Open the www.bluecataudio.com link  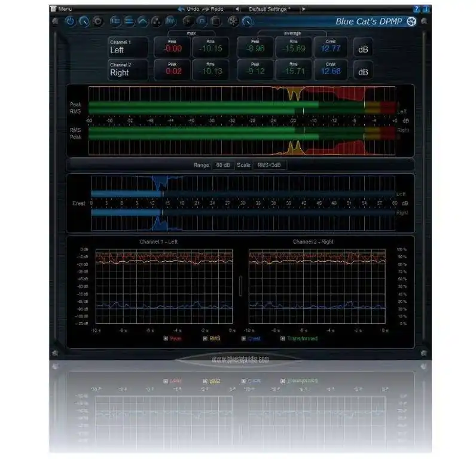tap(240, 359)
